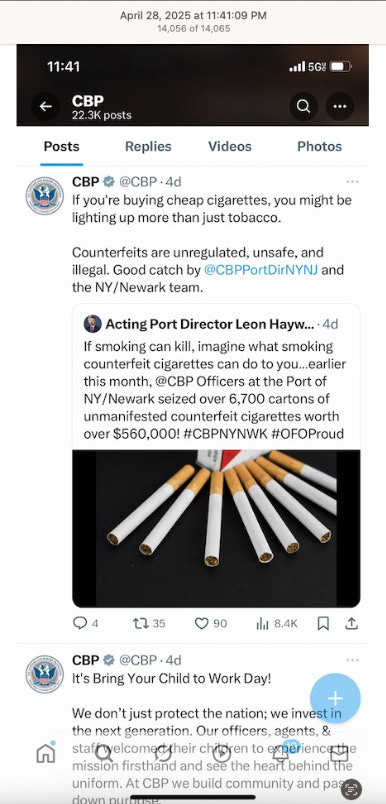The image size is (386, 804).
Task: Expand options menu on first CBP post
Action: (352, 182)
